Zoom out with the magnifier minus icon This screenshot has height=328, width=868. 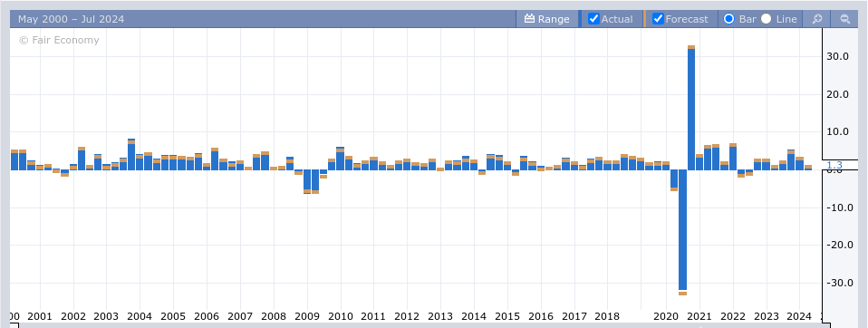[844, 19]
